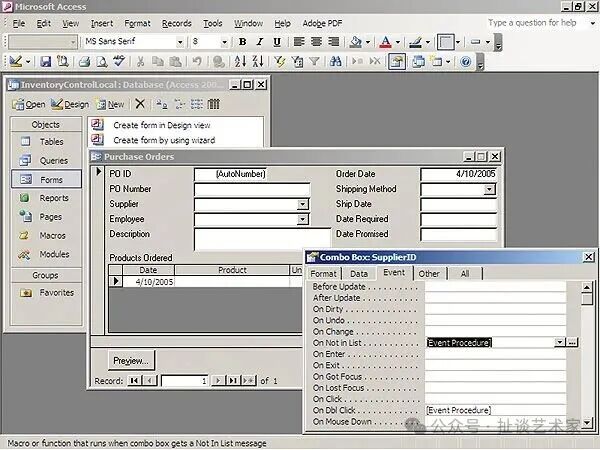Align text right
The width and height of the screenshot is (600, 450).
[334, 42]
